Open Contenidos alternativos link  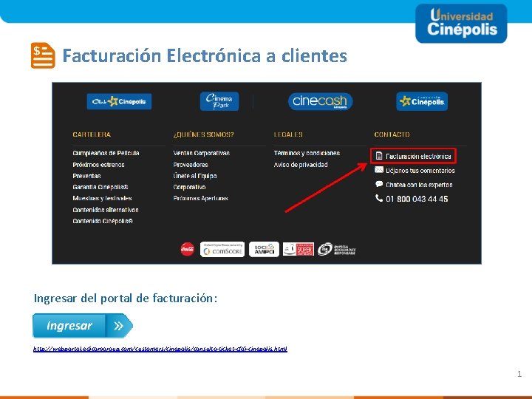(106, 210)
